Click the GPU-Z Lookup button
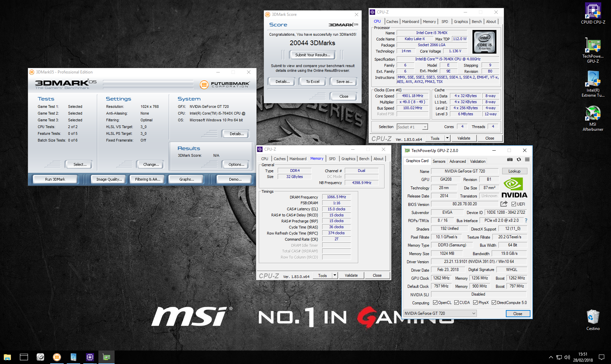 point(514,171)
